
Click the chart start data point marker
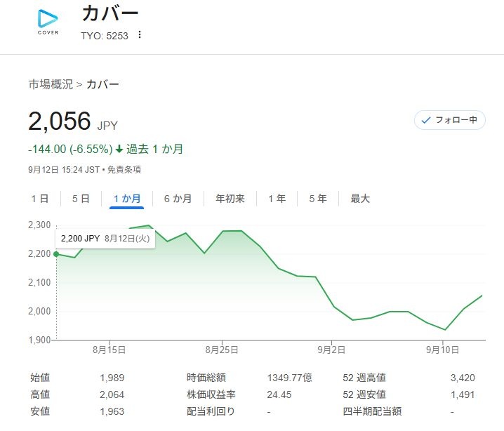(56, 253)
